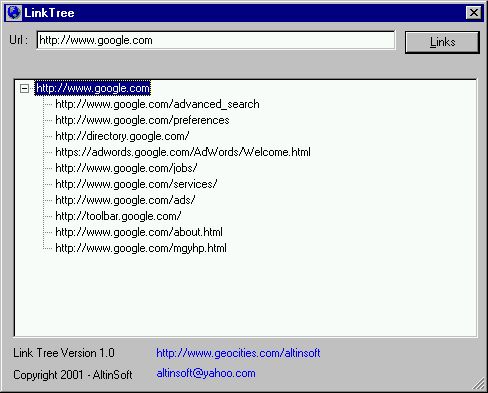This screenshot has height=393, width=488.
Task: Select the directory.google.com entry
Action: pos(122,136)
